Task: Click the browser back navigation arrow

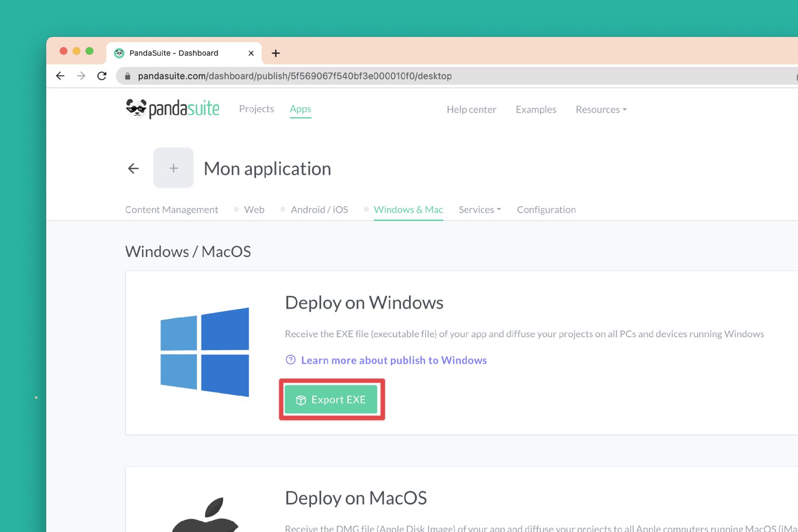Action: (x=60, y=76)
